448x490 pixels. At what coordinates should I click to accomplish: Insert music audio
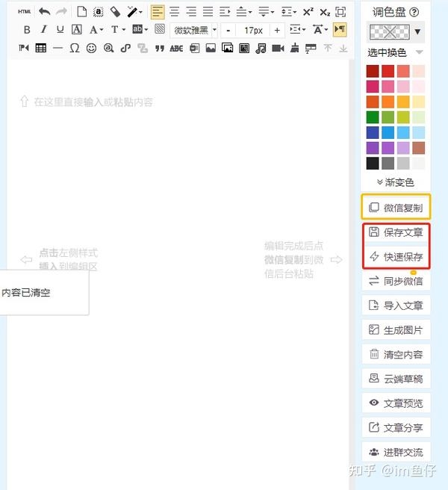point(261,48)
